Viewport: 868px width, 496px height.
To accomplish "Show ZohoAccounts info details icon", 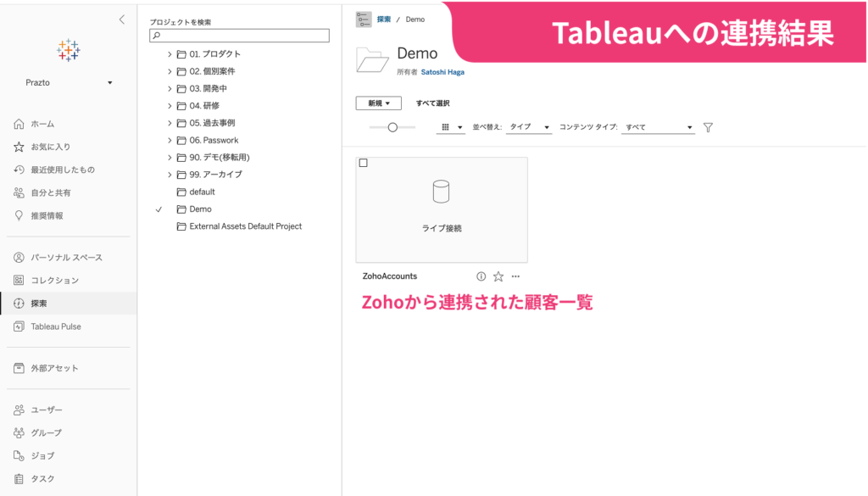I will [481, 276].
